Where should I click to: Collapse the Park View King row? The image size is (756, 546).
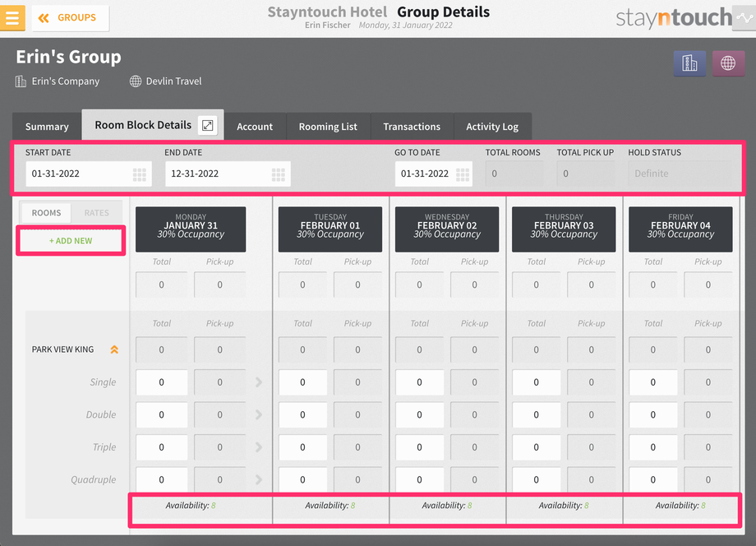pos(114,349)
